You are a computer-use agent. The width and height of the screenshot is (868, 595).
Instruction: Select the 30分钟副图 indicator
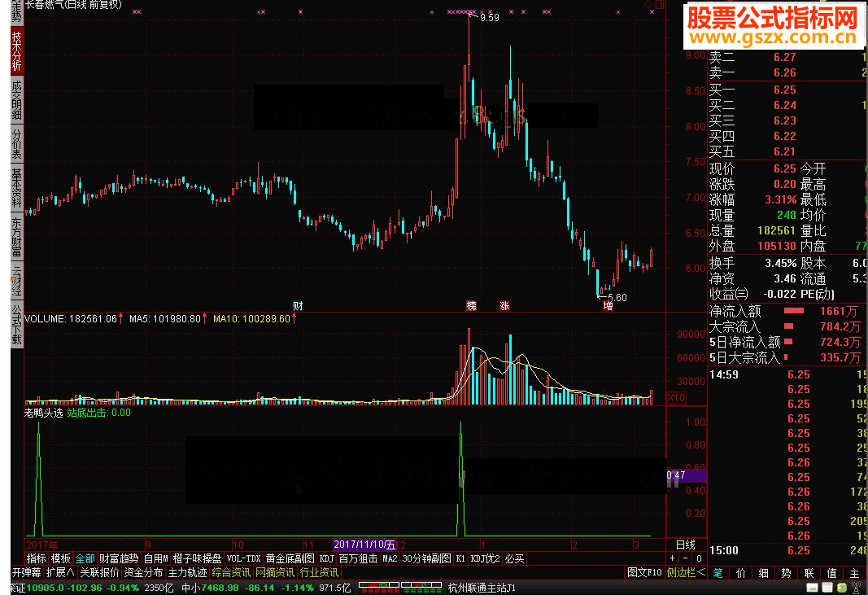point(426,558)
